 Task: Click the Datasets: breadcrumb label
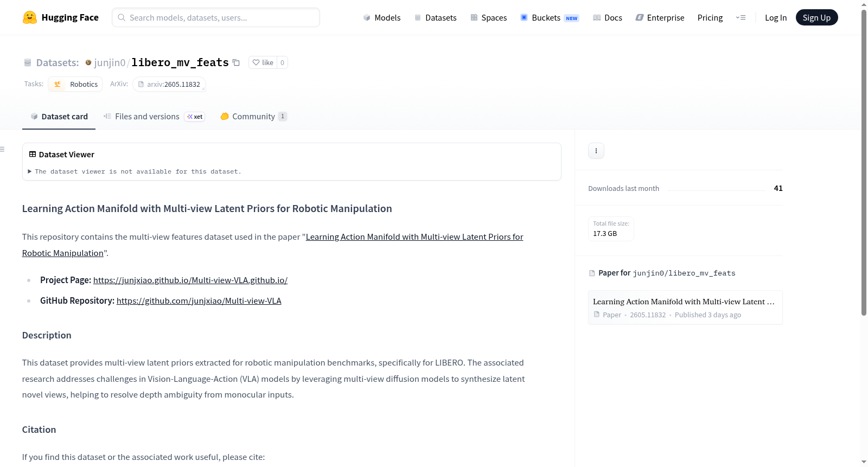(58, 62)
